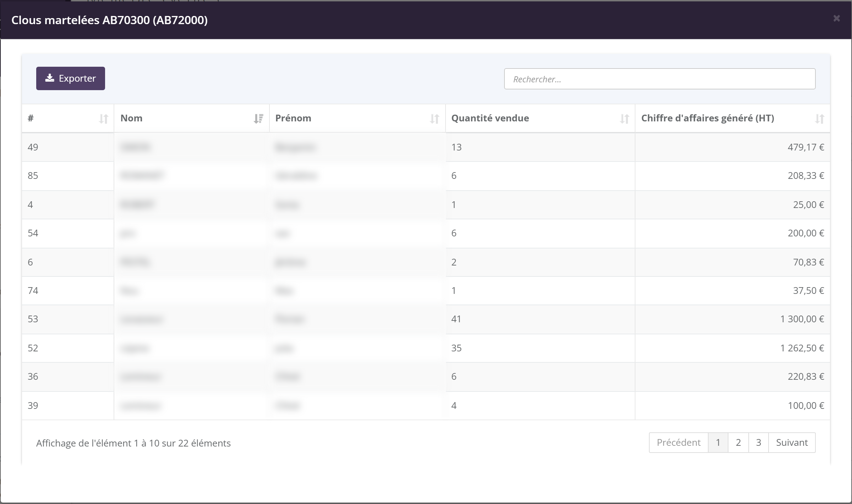This screenshot has height=504, width=852.
Task: Select the 70,83 € amount cell
Action: [x=732, y=262]
